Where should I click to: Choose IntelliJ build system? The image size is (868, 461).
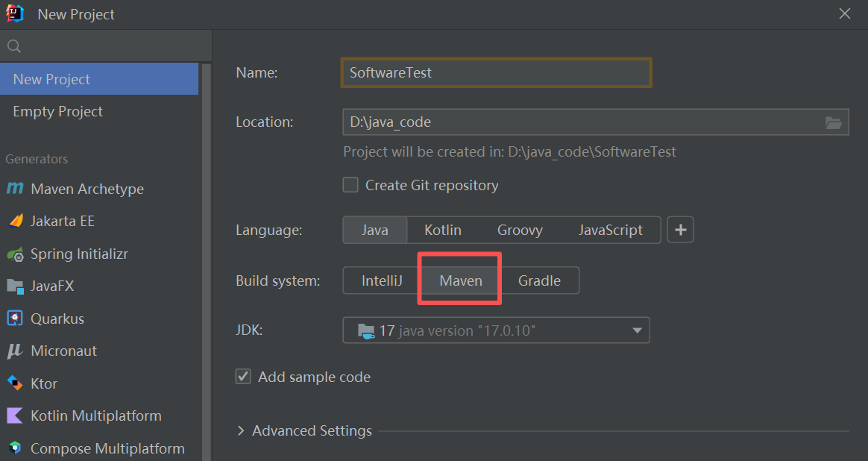382,281
